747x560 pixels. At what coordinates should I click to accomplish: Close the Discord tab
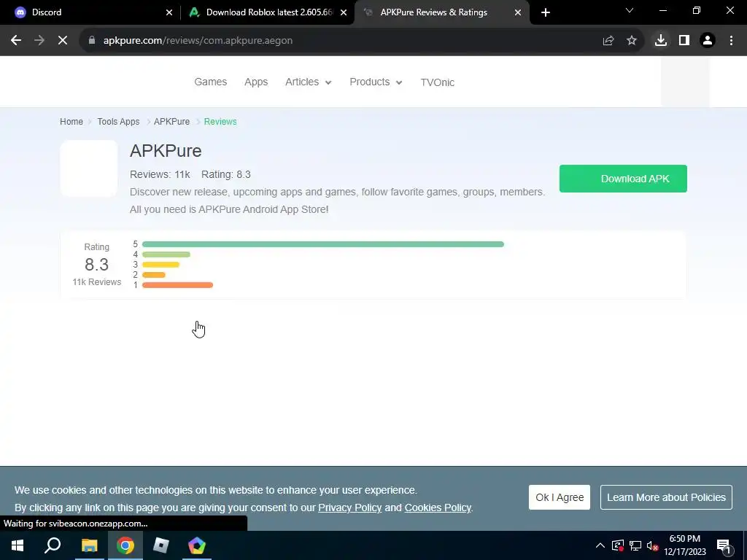pyautogui.click(x=169, y=12)
